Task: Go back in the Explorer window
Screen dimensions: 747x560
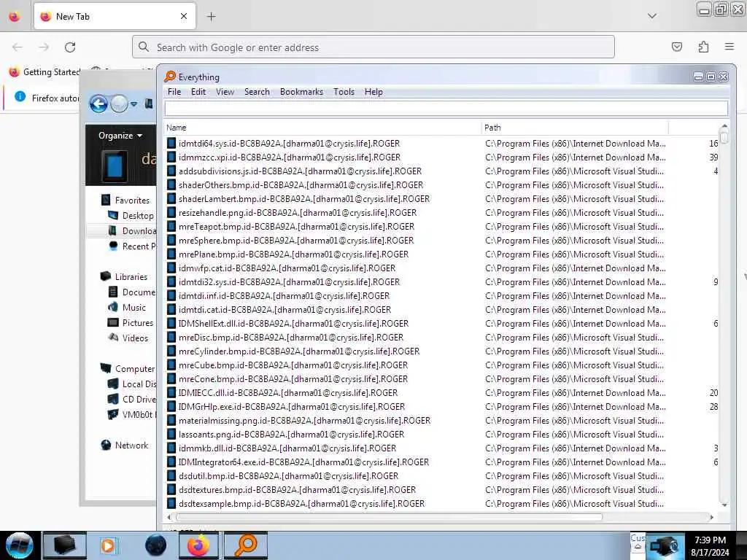Action: (98, 104)
